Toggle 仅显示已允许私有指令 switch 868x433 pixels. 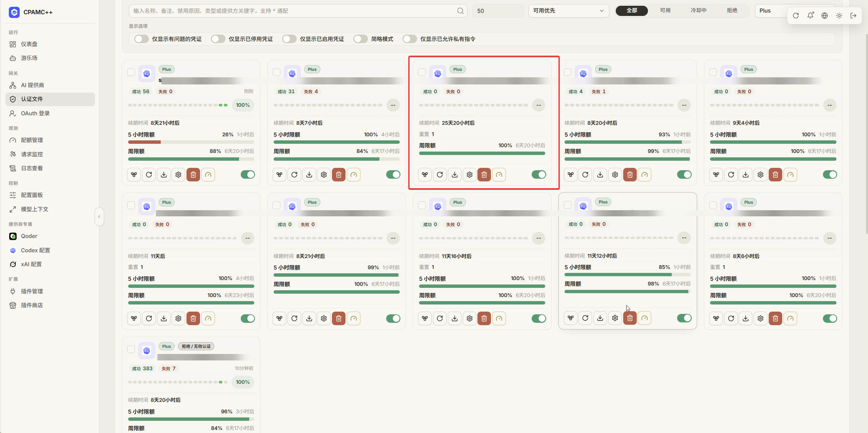[410, 39]
